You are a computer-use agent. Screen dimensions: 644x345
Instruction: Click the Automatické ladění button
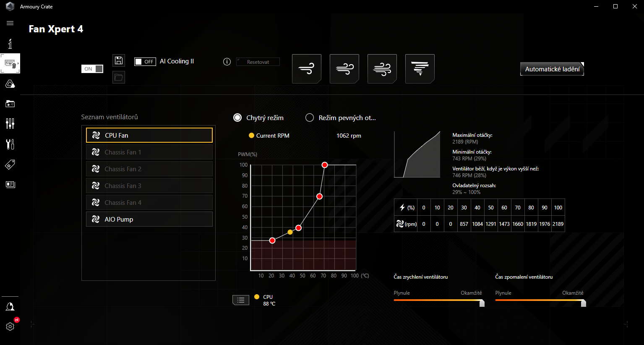point(552,69)
